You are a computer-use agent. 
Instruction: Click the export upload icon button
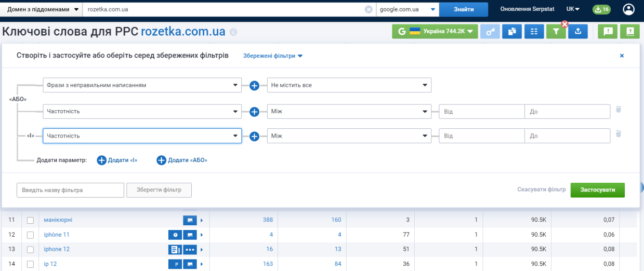point(578,32)
